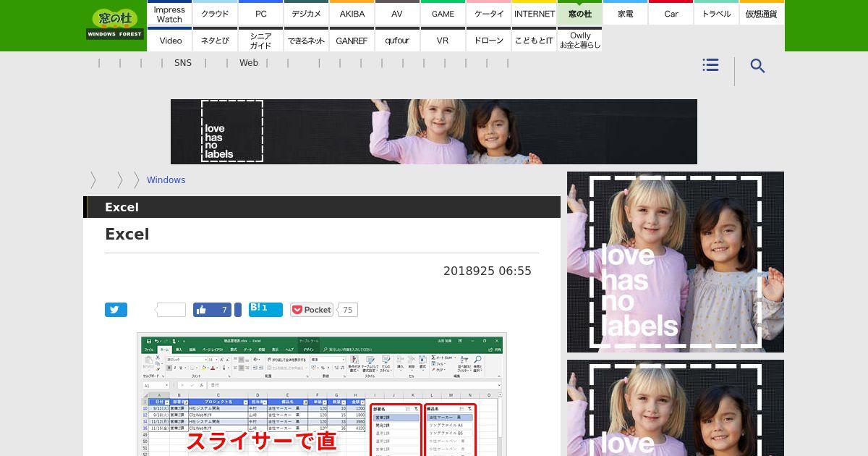Open クラウド category tab

tap(215, 14)
